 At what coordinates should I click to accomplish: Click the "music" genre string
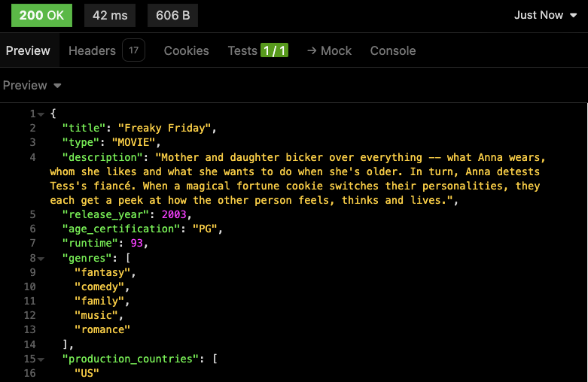[96, 315]
